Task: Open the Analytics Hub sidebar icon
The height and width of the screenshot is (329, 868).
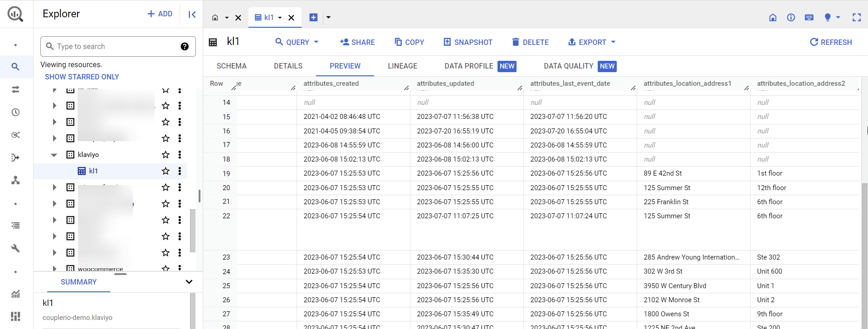Action: (x=15, y=135)
